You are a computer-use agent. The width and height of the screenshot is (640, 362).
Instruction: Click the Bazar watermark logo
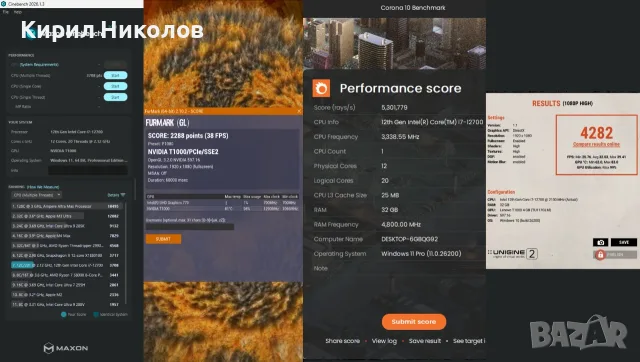pyautogui.click(x=578, y=333)
